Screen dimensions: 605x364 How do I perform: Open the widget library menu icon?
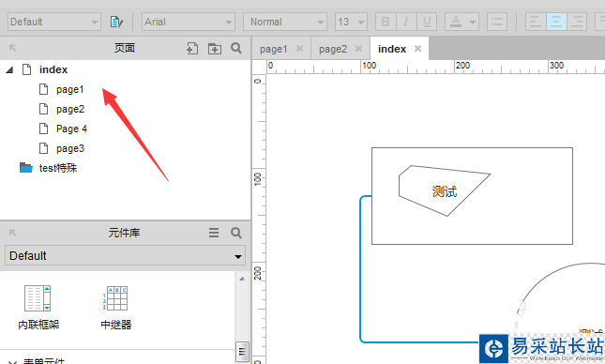(214, 233)
